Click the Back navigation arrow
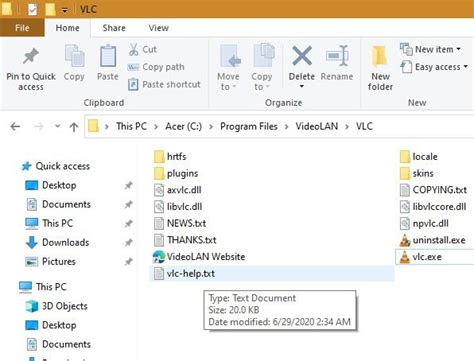This screenshot has width=474, height=361. coord(15,126)
